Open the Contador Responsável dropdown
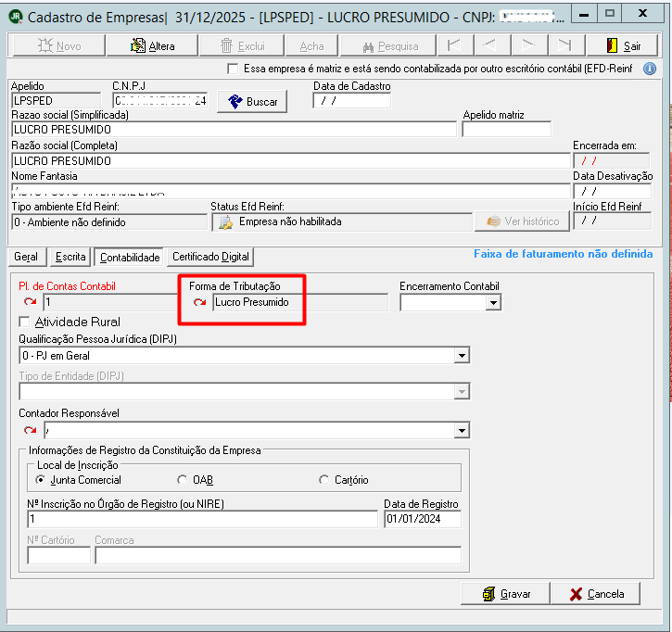 coord(462,431)
